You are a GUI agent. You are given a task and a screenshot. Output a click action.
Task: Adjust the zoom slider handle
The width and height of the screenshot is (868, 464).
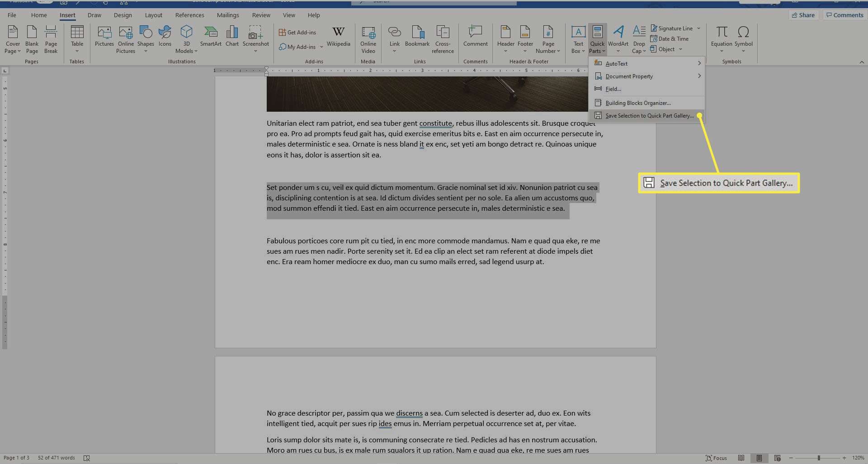coord(819,458)
